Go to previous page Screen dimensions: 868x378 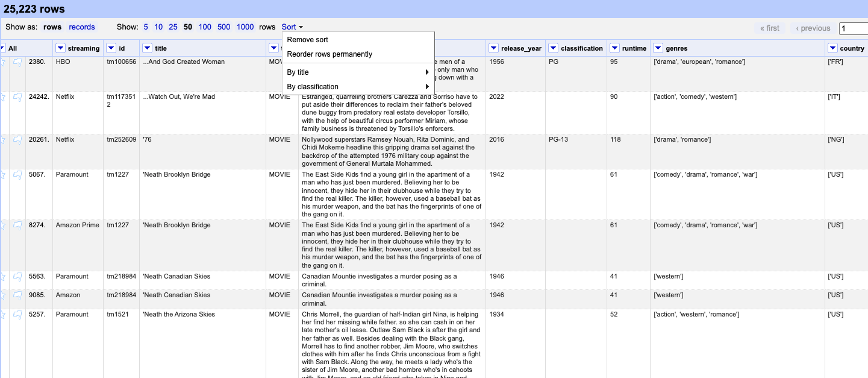813,28
